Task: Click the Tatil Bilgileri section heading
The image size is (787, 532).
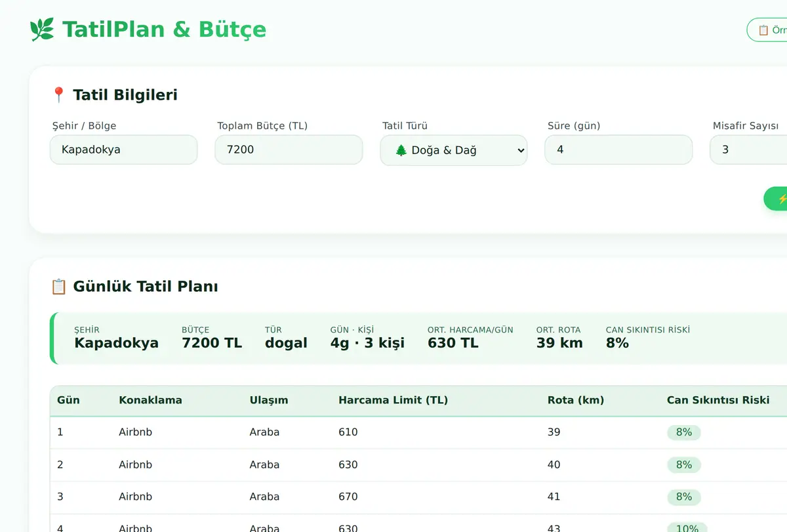Action: tap(125, 95)
